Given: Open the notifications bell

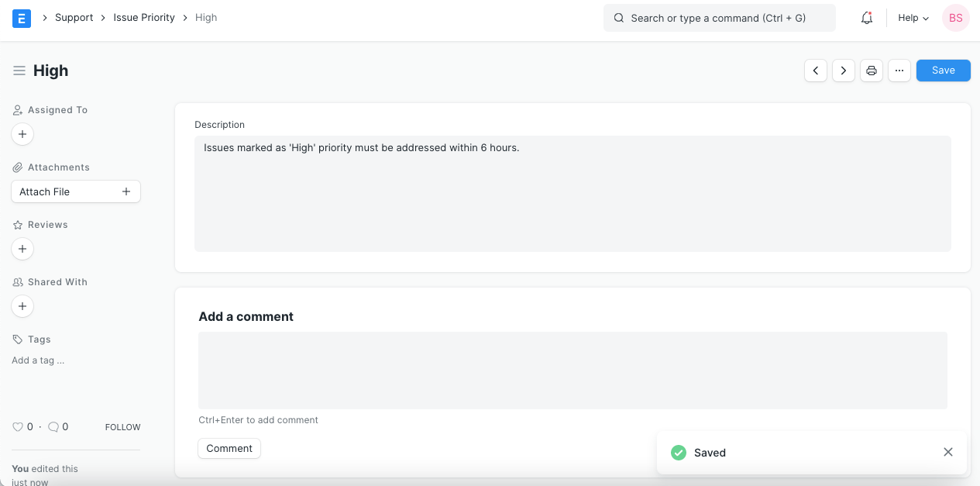Looking at the screenshot, I should [x=867, y=18].
